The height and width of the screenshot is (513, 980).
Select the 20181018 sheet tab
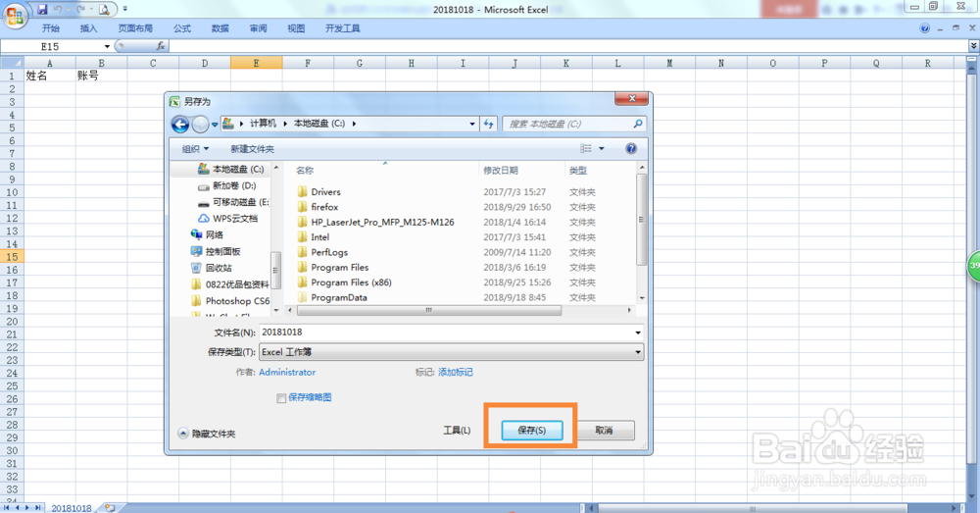pos(72,508)
